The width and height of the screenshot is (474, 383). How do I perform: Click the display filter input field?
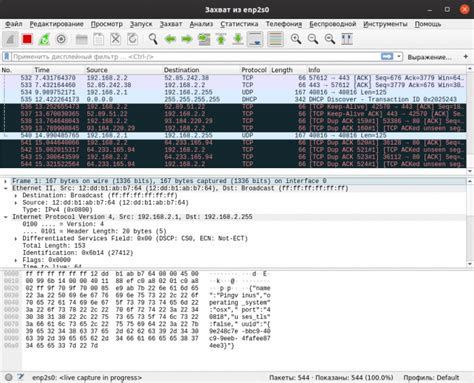[x=196, y=57]
